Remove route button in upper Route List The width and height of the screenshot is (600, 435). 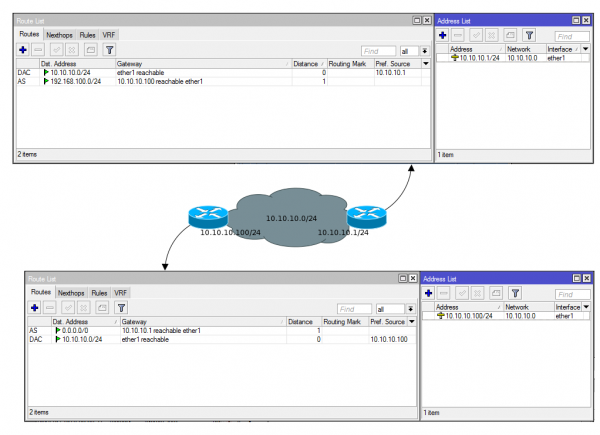click(x=38, y=50)
